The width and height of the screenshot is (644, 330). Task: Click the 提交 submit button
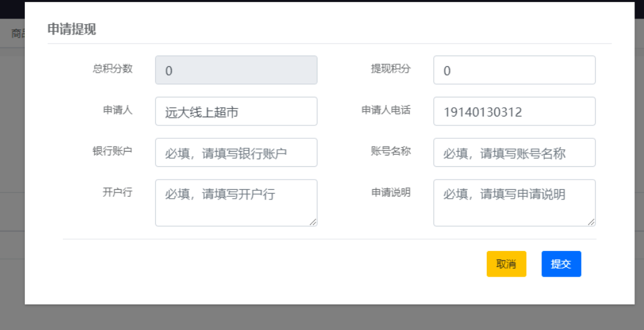coord(561,264)
